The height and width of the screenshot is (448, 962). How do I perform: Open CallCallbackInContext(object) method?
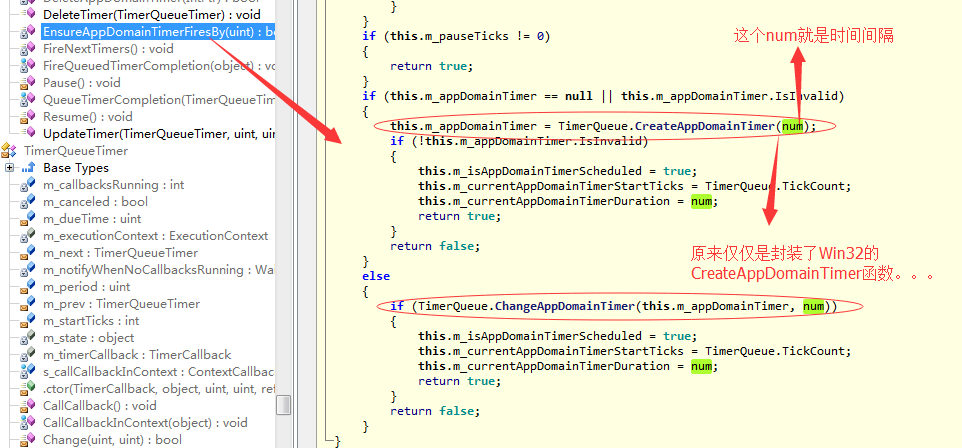pyautogui.click(x=145, y=422)
